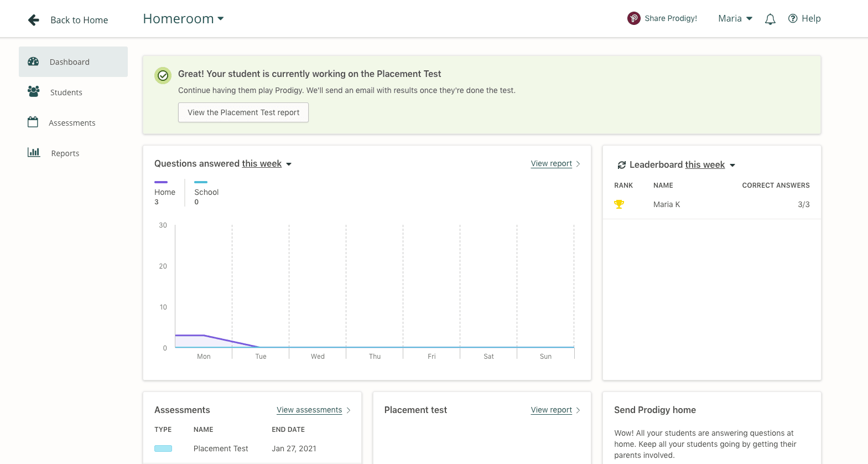Click the Back to Home arrow icon
868x464 pixels.
[x=34, y=20]
